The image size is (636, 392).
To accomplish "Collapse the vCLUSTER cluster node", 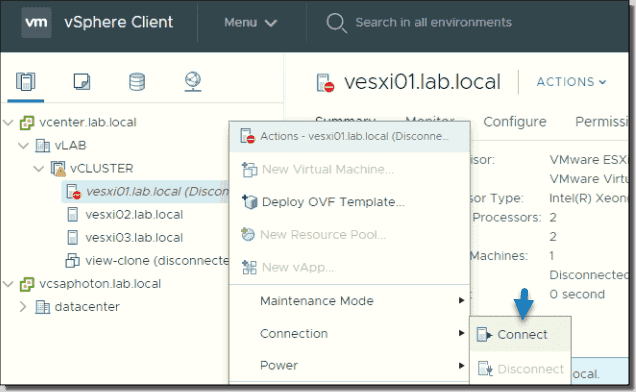I will [x=39, y=168].
